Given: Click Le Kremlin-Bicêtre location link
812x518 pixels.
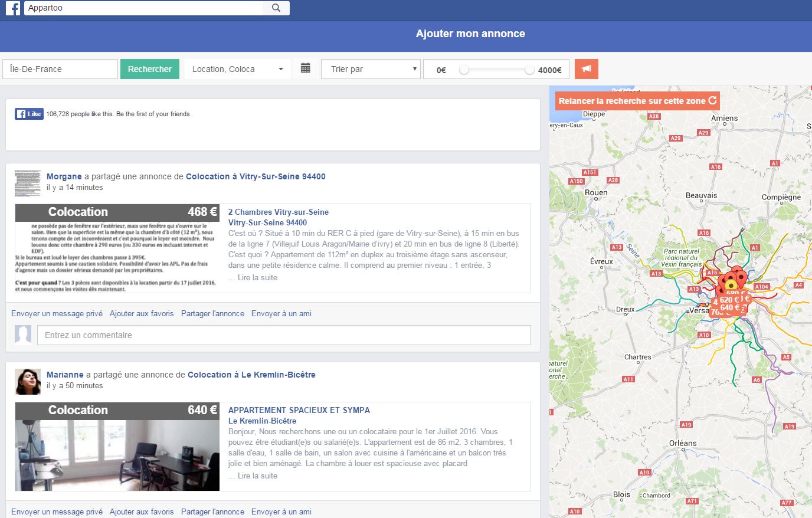Looking at the screenshot, I should point(262,421).
